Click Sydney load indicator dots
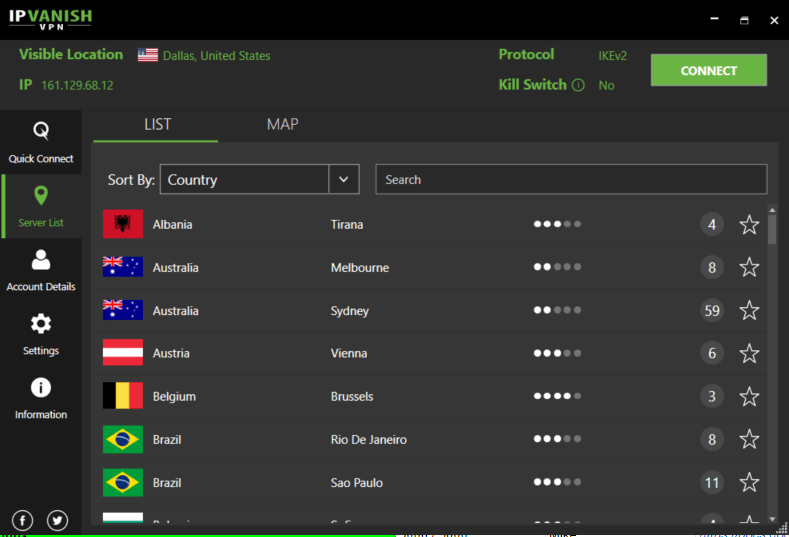The image size is (789, 537). (x=557, y=310)
